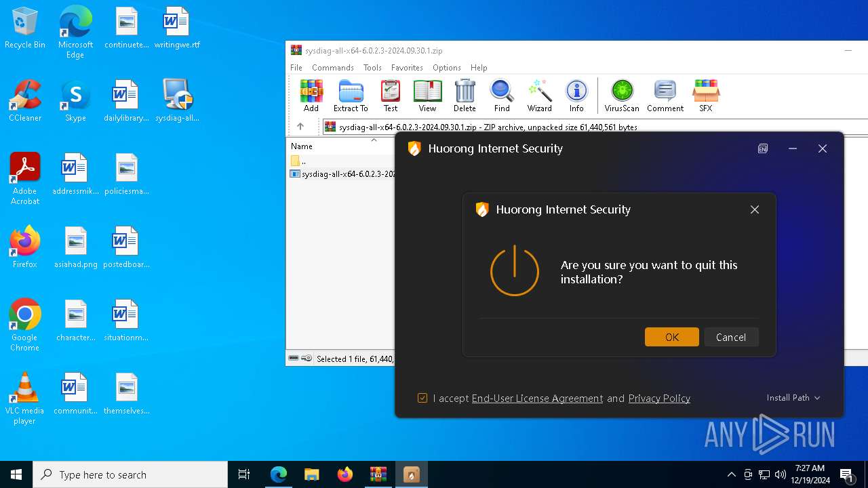Open the File menu in WinRAR
The height and width of the screenshot is (488, 868).
pos(296,68)
